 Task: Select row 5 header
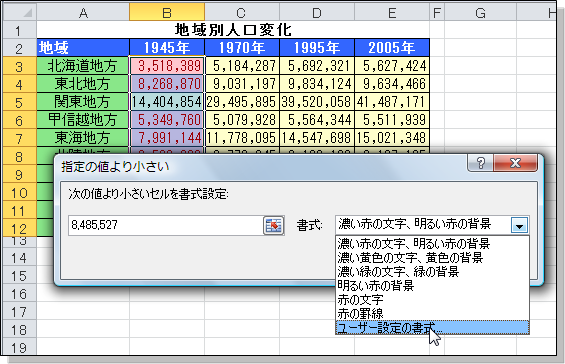[19, 102]
